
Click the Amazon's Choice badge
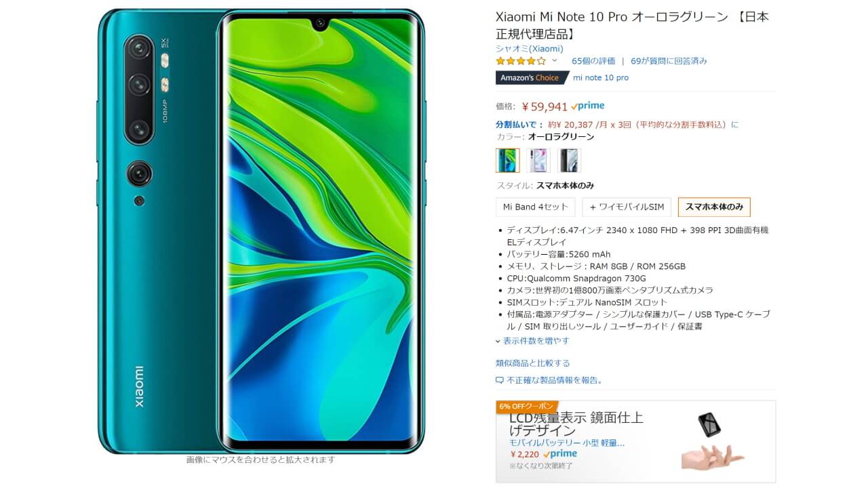(531, 78)
